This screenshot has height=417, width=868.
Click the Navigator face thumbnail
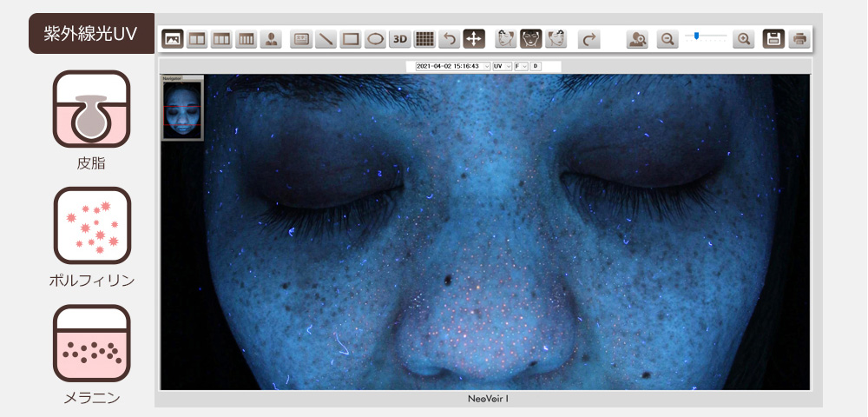click(x=181, y=110)
